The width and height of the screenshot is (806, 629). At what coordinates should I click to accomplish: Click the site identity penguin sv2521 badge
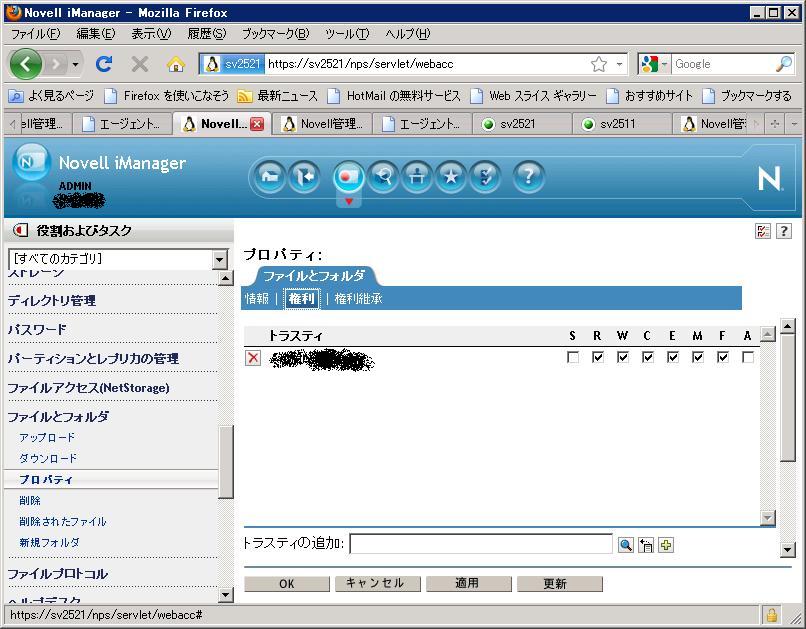232,64
